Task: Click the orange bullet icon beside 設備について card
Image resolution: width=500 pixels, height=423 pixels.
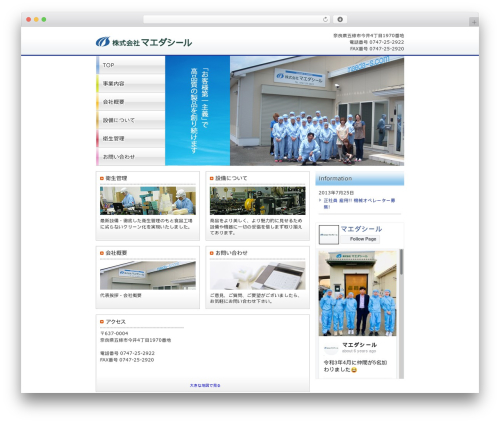Action: click(211, 179)
